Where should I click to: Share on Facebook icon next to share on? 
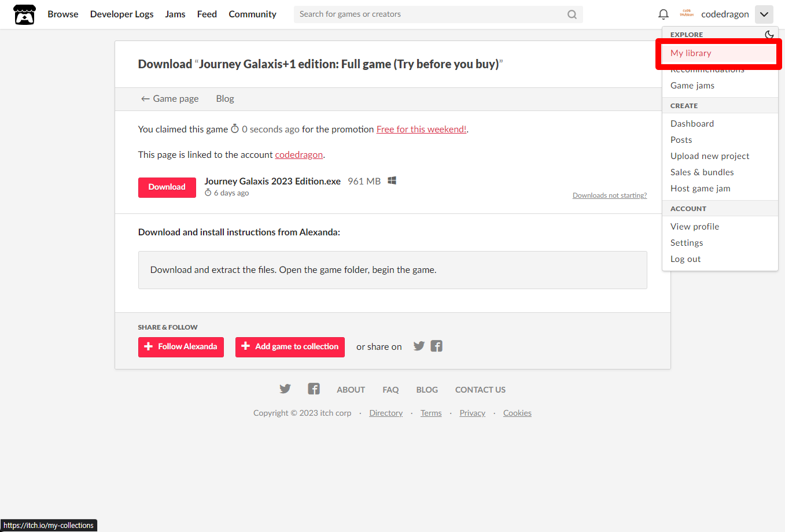coord(437,346)
